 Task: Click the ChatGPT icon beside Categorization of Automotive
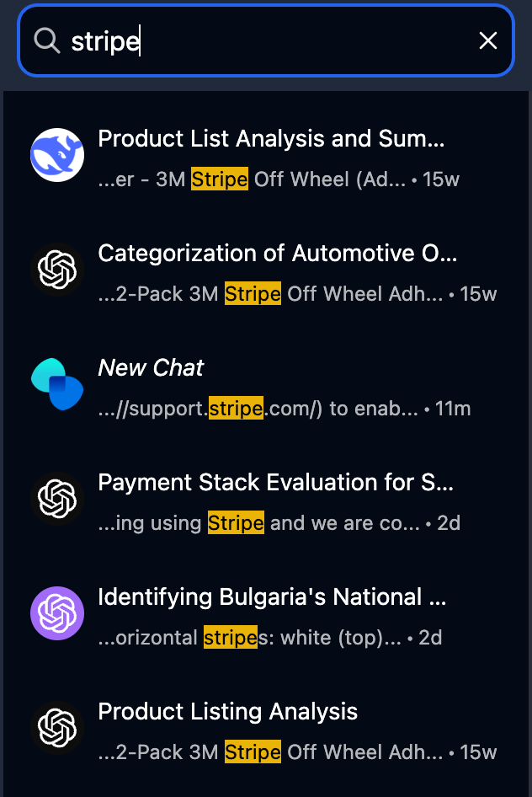57,270
